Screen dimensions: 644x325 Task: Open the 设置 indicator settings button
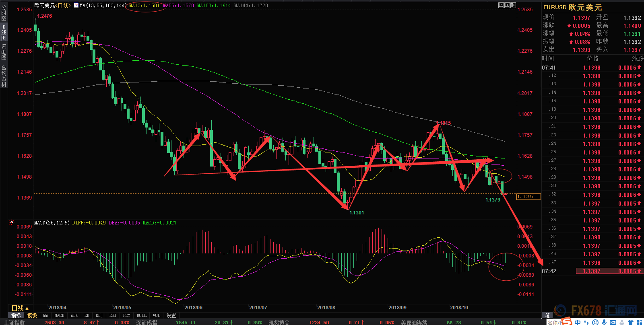pos(171,315)
